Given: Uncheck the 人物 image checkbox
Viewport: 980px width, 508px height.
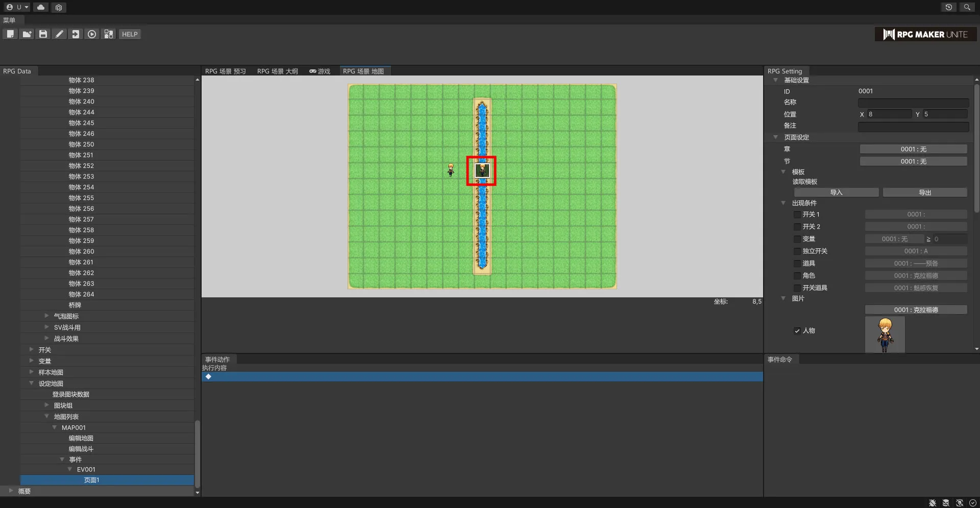Looking at the screenshot, I should click(x=797, y=331).
